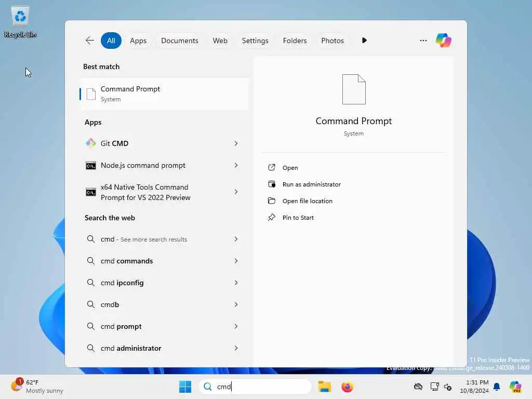
Task: Switch to the Web filter tab
Action: point(220,41)
